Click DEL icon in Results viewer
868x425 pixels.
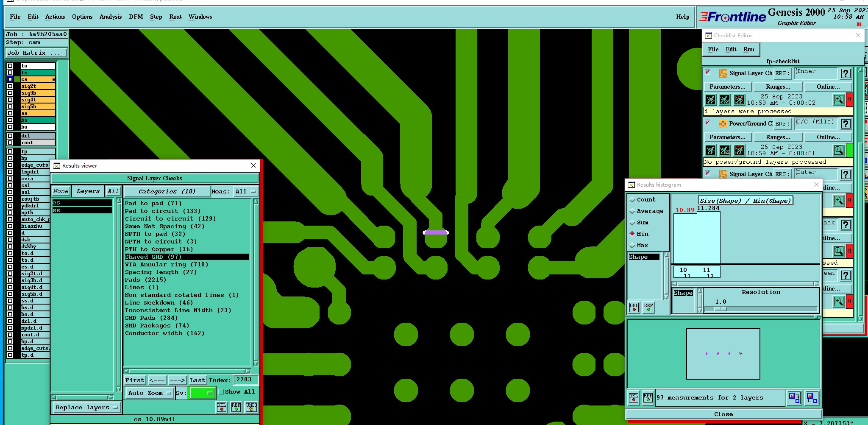click(x=222, y=407)
